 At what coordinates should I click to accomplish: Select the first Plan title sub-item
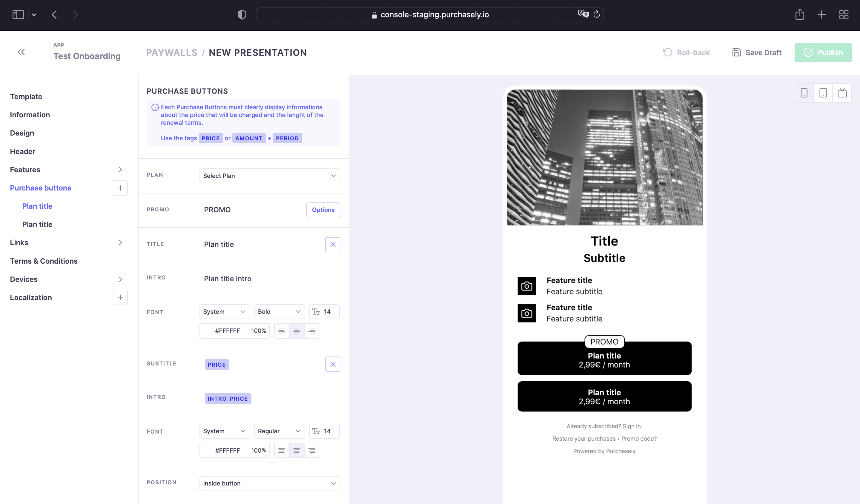[37, 206]
